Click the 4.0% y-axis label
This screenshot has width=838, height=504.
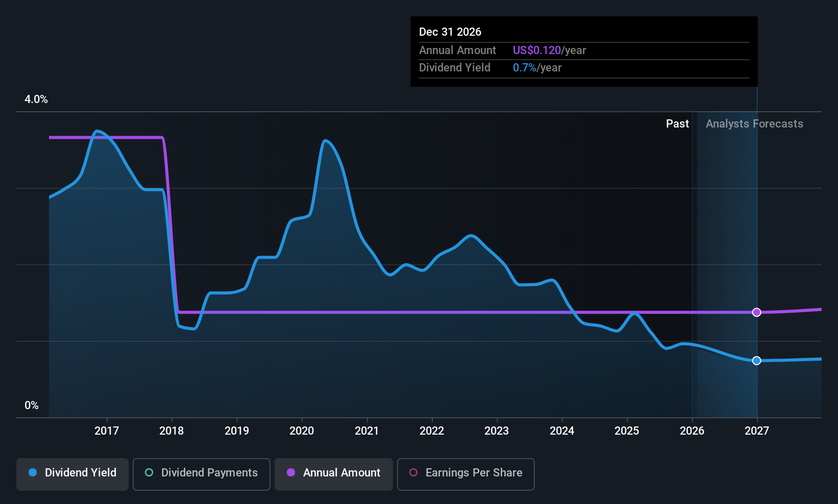(x=36, y=99)
